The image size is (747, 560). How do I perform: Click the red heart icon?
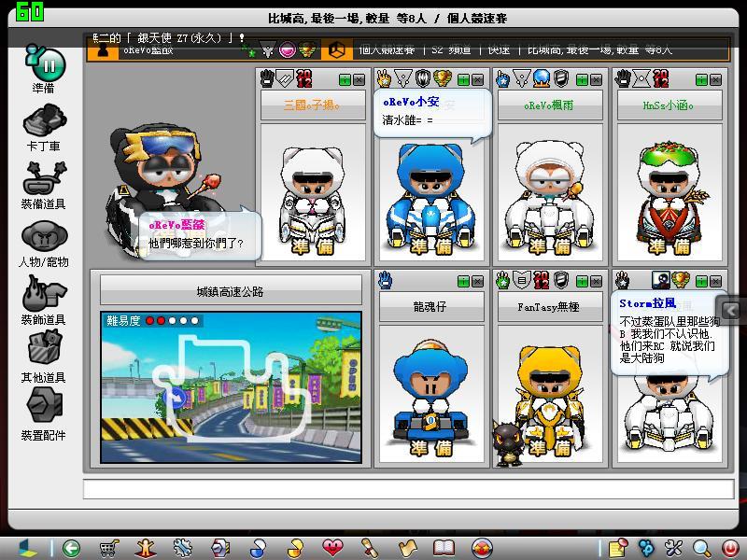click(332, 548)
